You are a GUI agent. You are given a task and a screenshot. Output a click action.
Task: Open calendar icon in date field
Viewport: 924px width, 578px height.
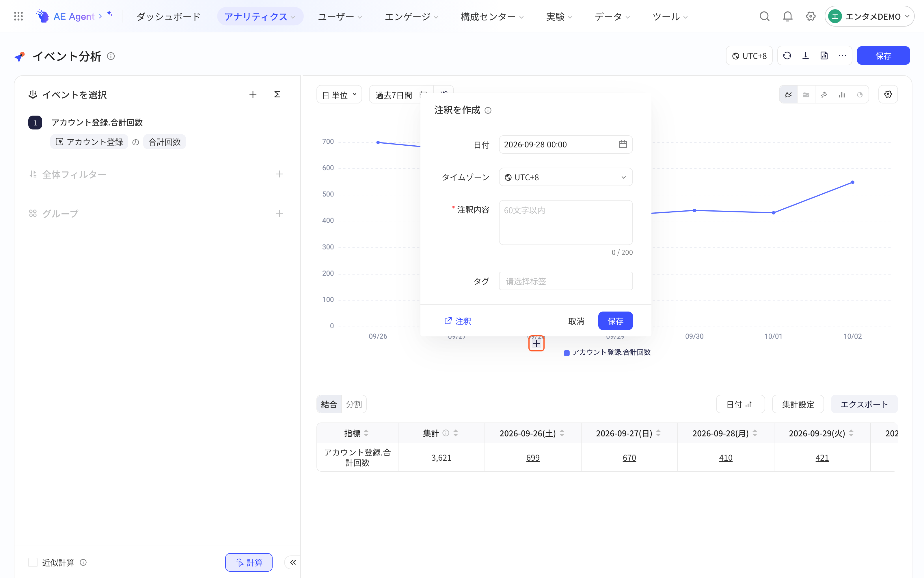(623, 144)
